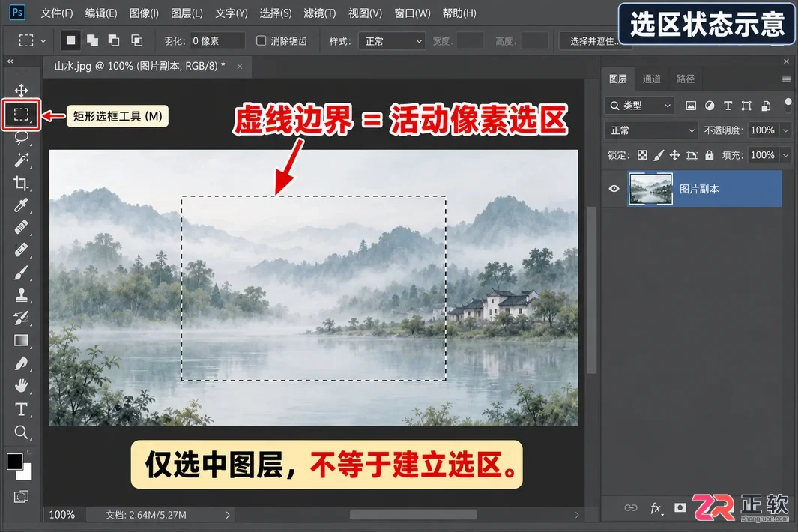The image size is (798, 532).
Task: Switch to the 路径 tab
Action: click(685, 79)
